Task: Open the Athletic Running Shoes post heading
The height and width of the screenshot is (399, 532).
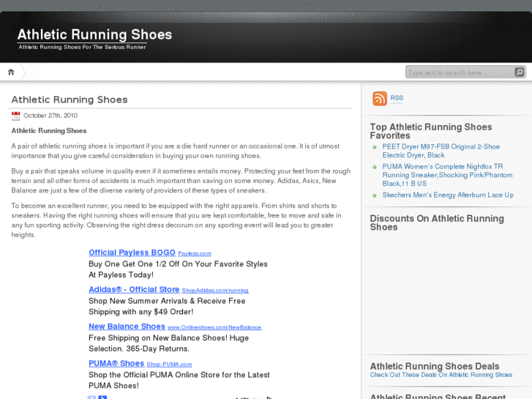Action: (70, 100)
